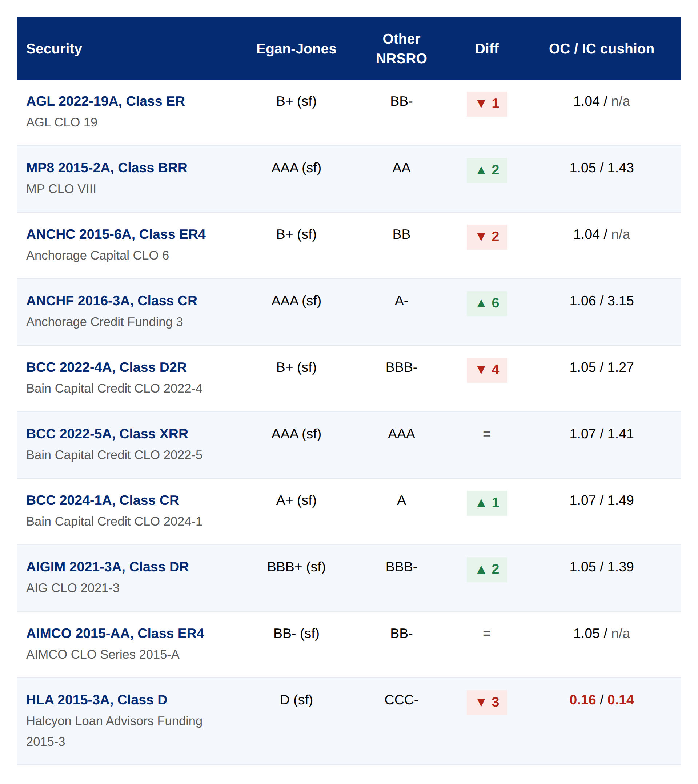
Task: Click the green up-2 badge in the AIGIM row
Action: coord(486,570)
